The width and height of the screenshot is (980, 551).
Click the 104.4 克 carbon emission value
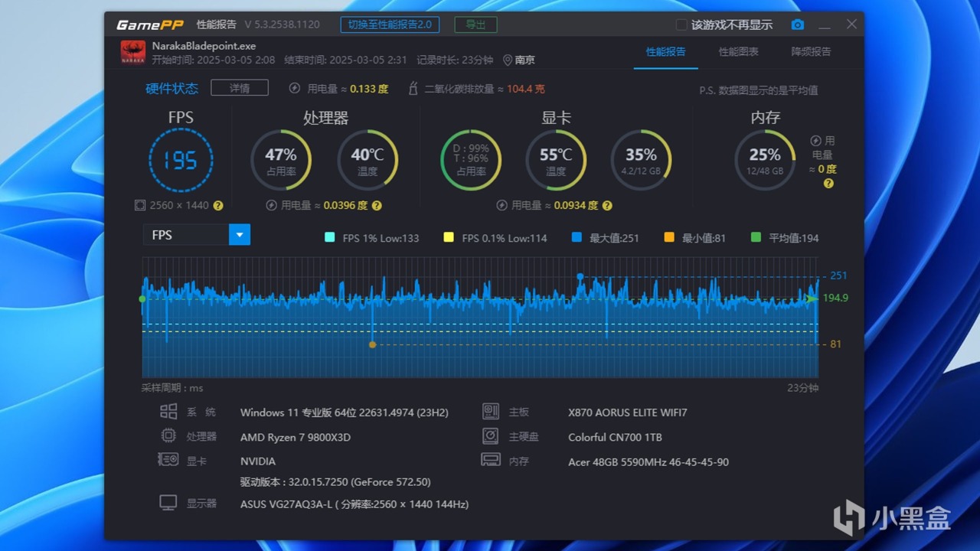pyautogui.click(x=526, y=89)
